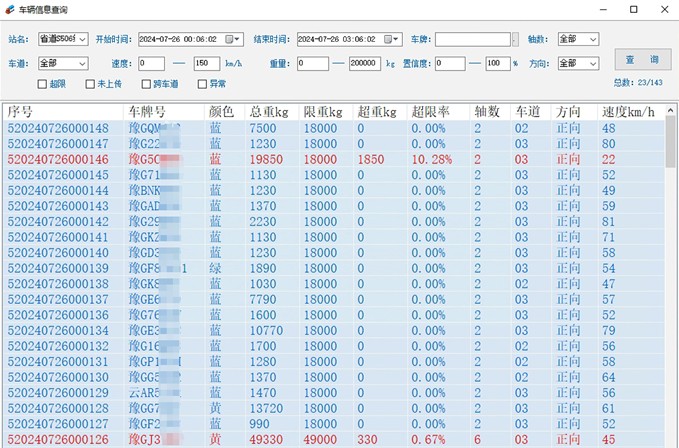679x448 pixels.
Task: Click the app icon in the title bar
Action: coord(10,10)
